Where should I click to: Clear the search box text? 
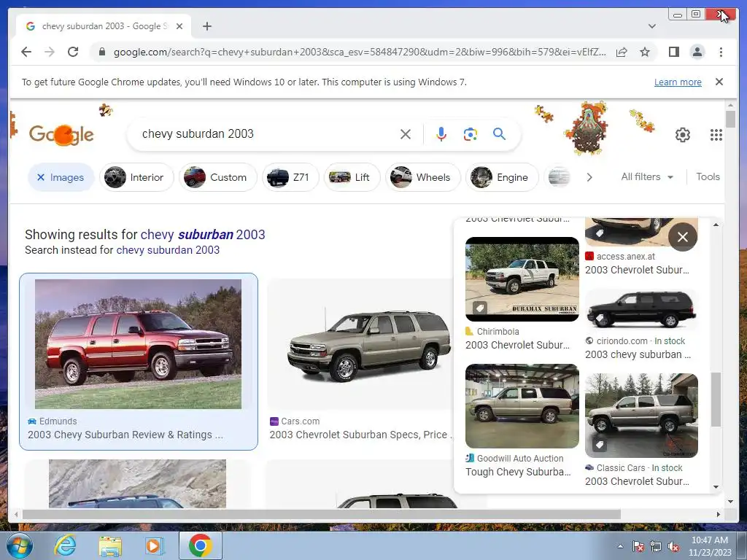(x=406, y=134)
